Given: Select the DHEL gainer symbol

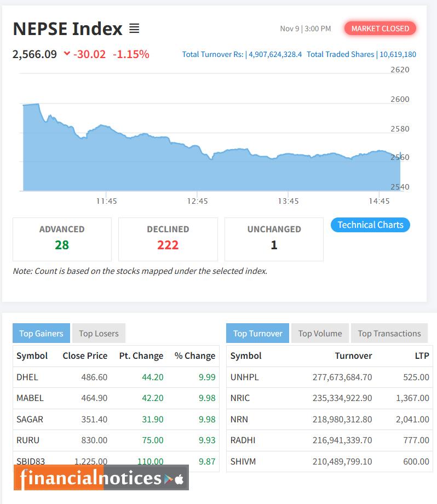Looking at the screenshot, I should point(25,377).
